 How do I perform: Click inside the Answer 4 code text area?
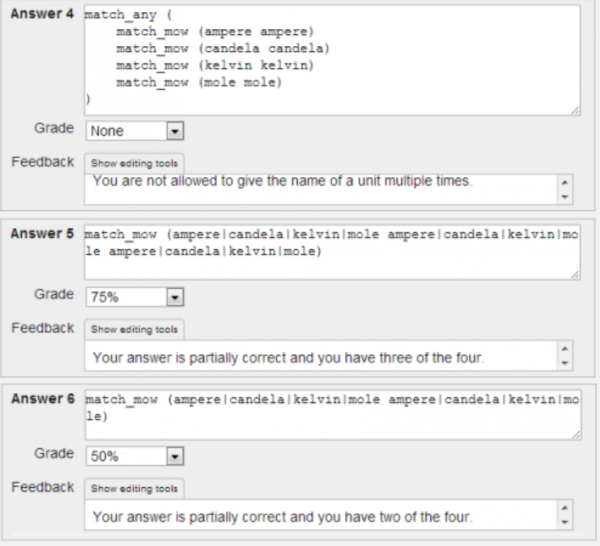330,60
